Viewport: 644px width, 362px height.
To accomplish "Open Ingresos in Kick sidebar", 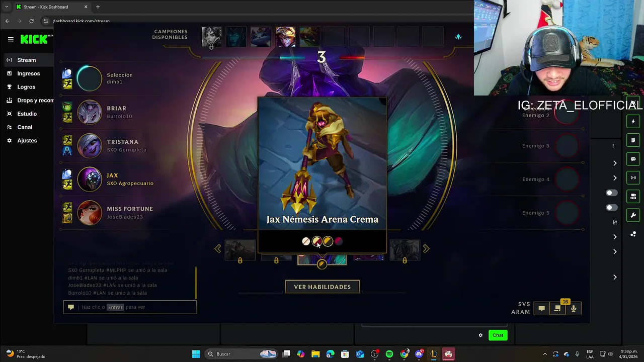I will coord(28,73).
